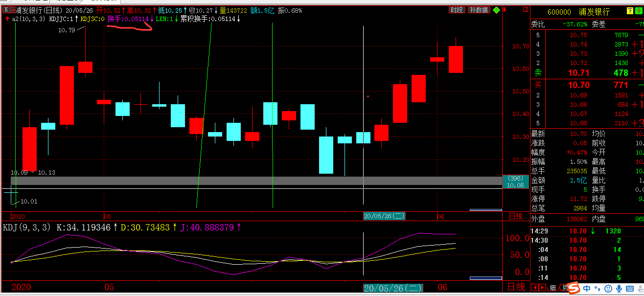Click the 14:29 trade tick row
644x296 pixels.
pos(587,231)
